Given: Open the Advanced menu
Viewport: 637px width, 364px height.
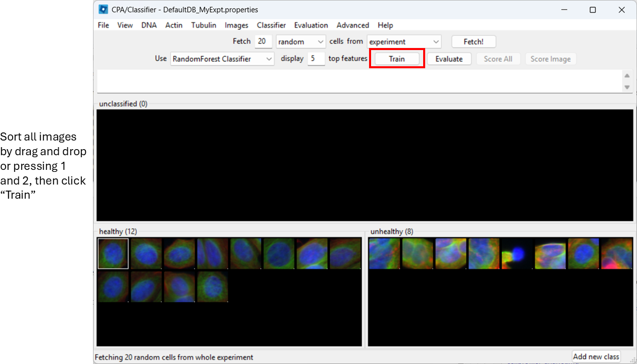Looking at the screenshot, I should tap(352, 25).
